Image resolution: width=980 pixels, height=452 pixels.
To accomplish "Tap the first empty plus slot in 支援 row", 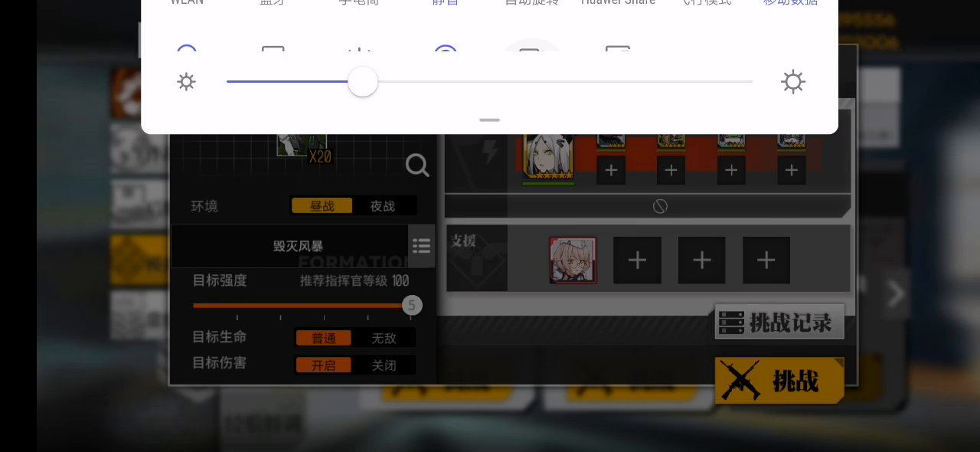I will (x=637, y=260).
